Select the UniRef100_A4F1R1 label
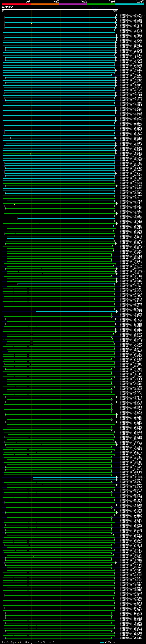This screenshot has height=644, width=146. [131, 369]
